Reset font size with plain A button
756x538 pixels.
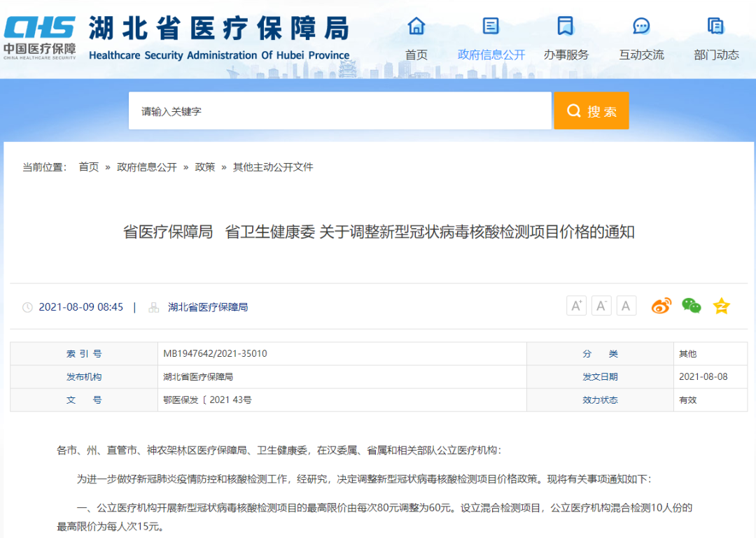[626, 306]
